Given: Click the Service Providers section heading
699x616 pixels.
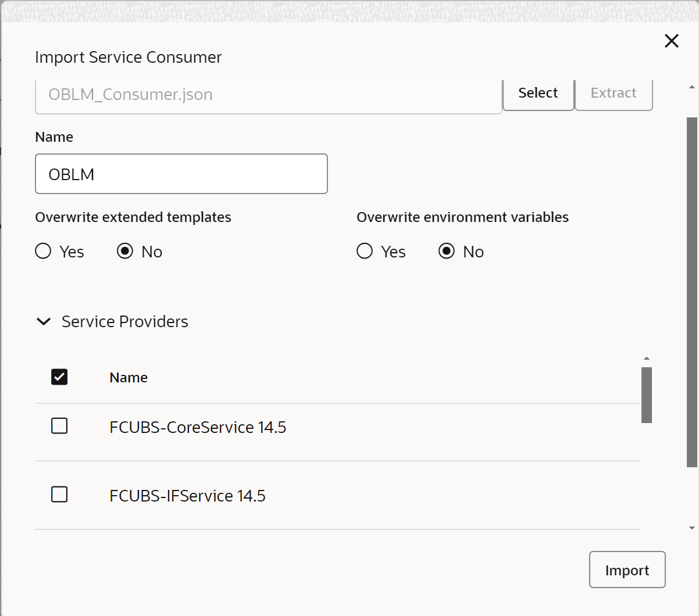Looking at the screenshot, I should coord(125,321).
